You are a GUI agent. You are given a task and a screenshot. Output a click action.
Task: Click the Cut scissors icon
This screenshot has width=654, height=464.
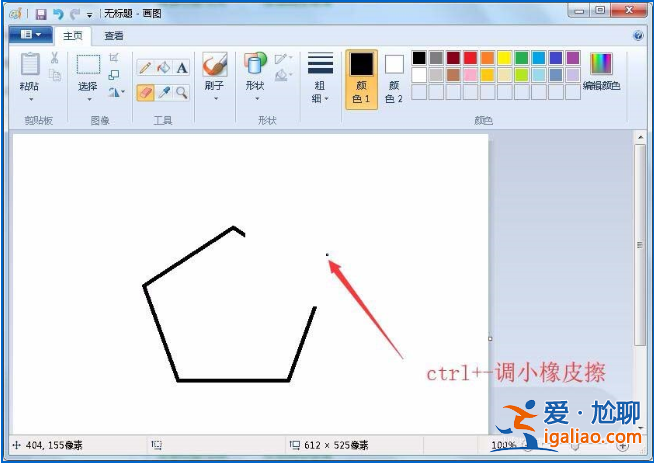(x=55, y=58)
